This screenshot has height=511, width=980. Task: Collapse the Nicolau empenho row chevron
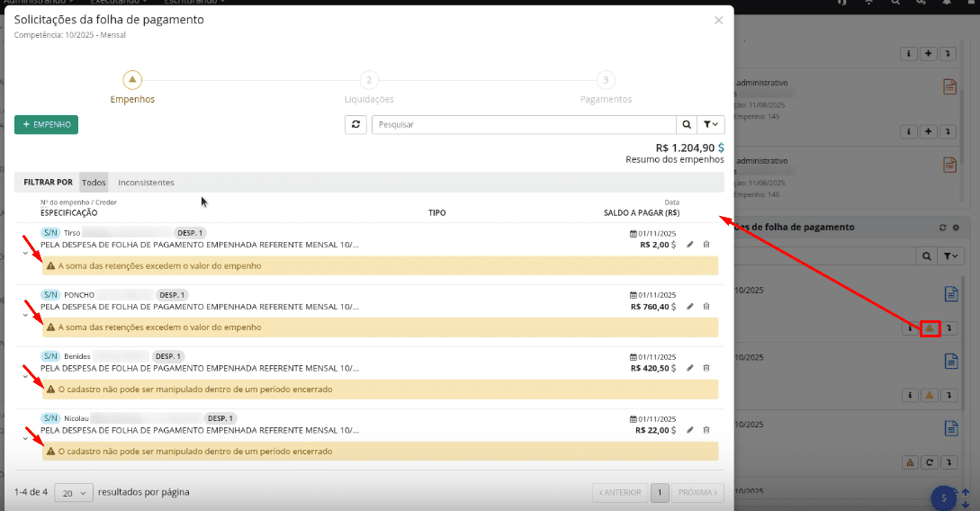click(24, 438)
